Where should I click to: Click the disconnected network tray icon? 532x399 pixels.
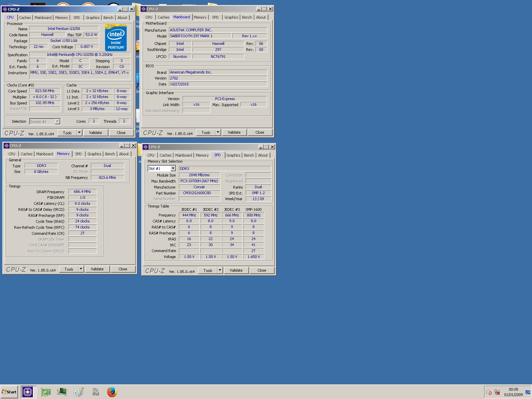497,392
